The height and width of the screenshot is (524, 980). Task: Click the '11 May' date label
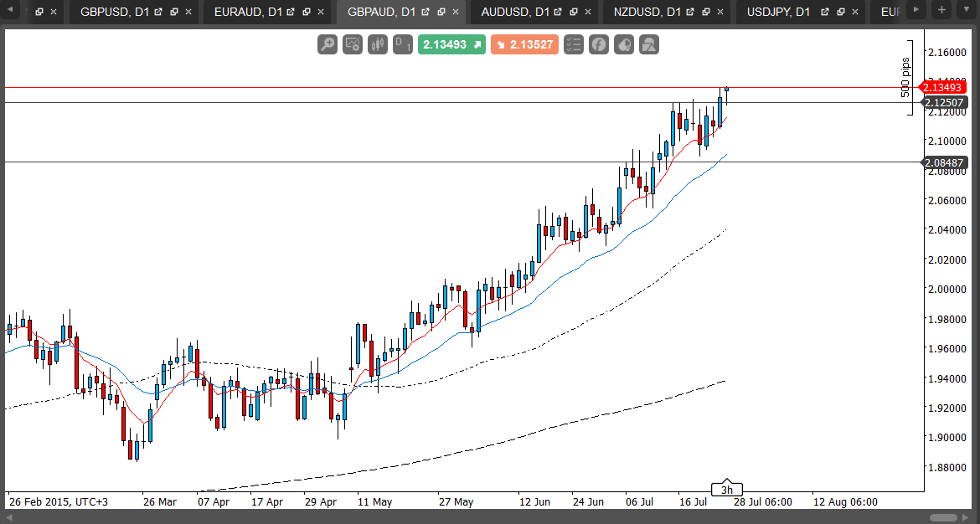click(x=374, y=502)
